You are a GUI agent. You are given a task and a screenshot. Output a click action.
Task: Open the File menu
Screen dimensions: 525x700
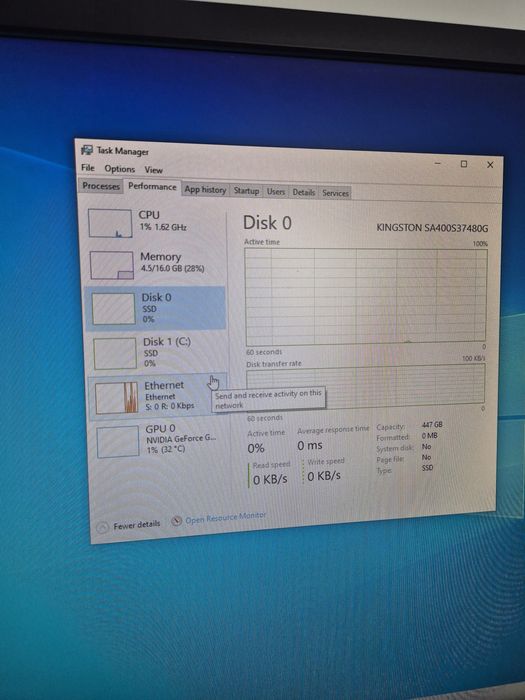(88, 168)
